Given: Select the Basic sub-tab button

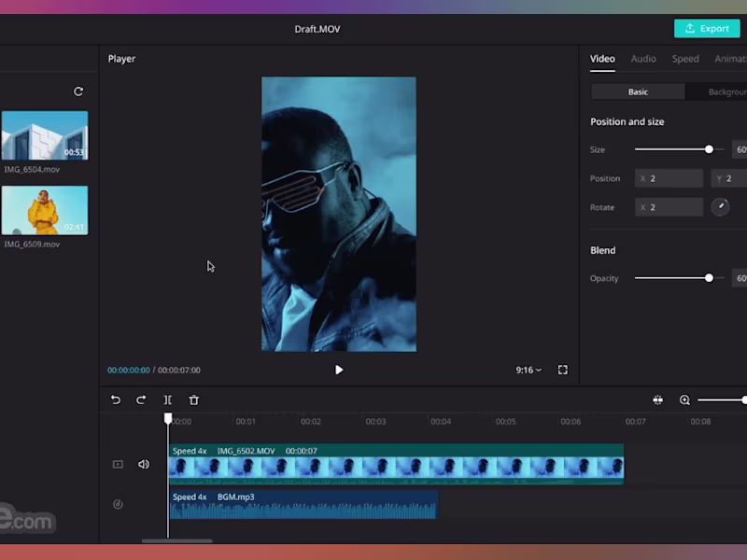Looking at the screenshot, I should click(638, 91).
